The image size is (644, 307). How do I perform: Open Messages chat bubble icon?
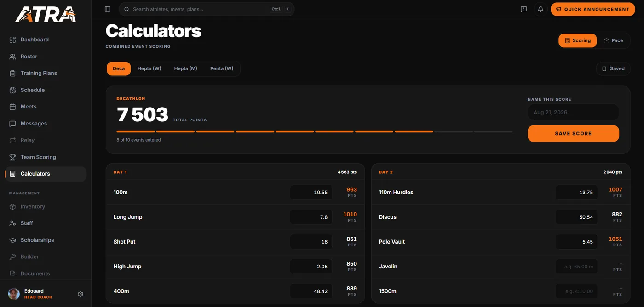coord(12,124)
